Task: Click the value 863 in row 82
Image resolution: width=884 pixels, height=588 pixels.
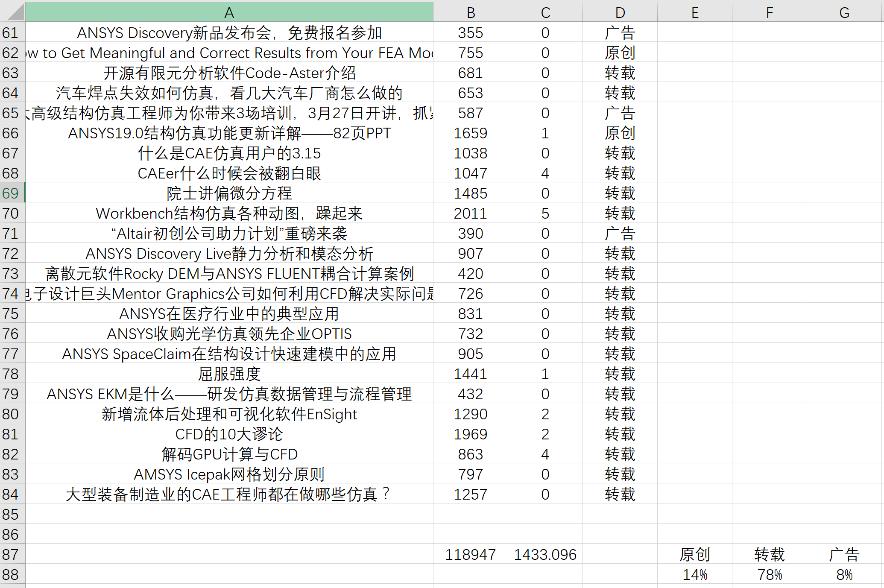Action: point(471,454)
